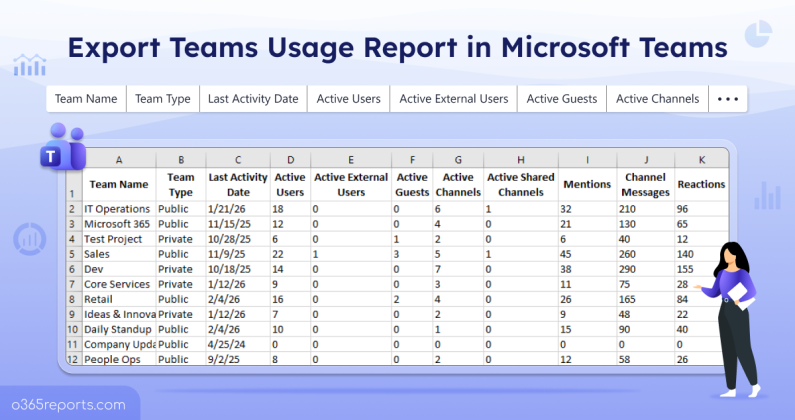Click the Reactions column header cell
The width and height of the screenshot is (795, 420).
(x=701, y=185)
